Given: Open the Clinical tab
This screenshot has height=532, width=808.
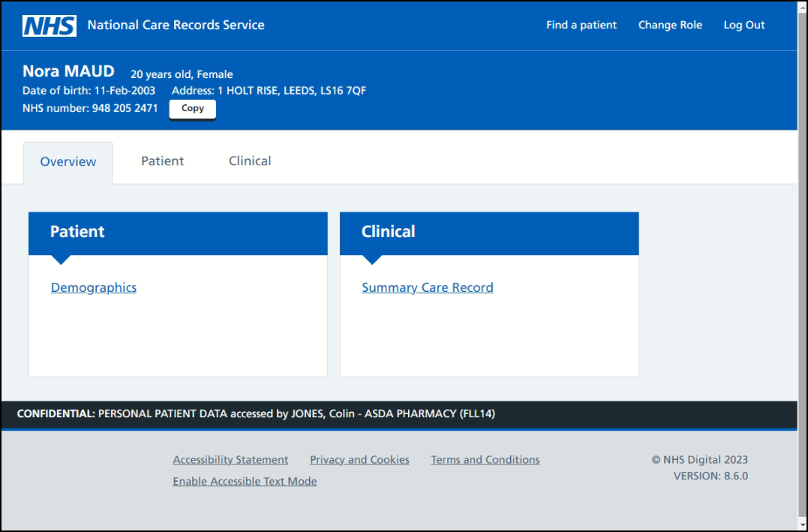Looking at the screenshot, I should coord(250,161).
